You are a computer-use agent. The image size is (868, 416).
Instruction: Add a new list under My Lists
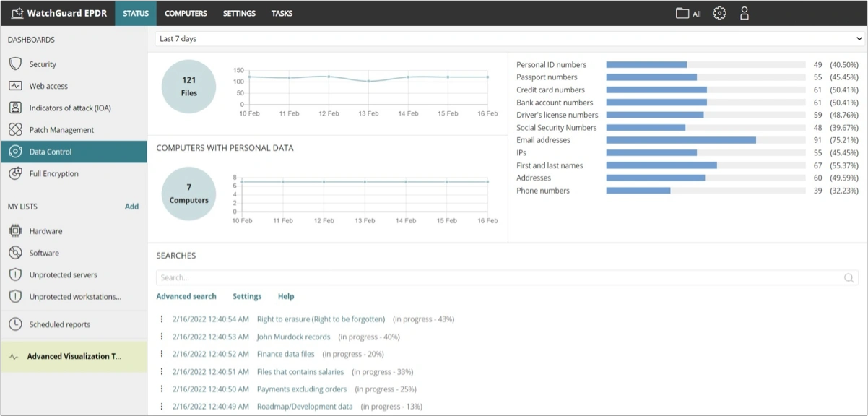[x=131, y=207]
